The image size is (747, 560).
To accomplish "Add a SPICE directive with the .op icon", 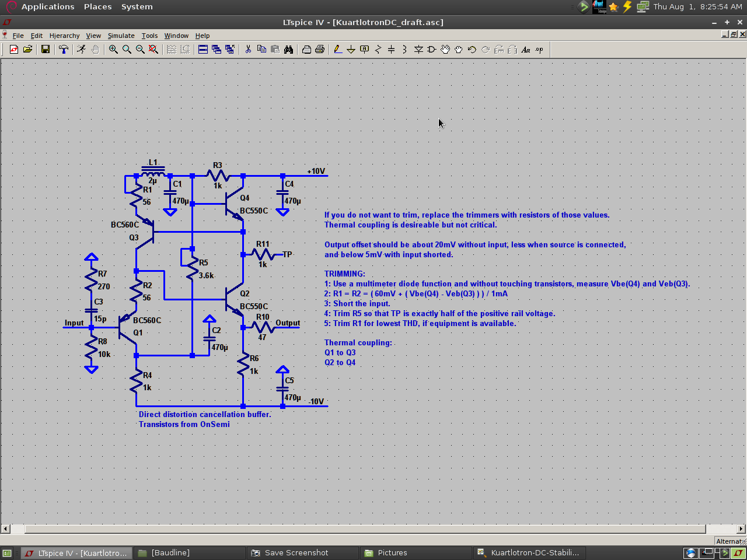I will click(539, 50).
